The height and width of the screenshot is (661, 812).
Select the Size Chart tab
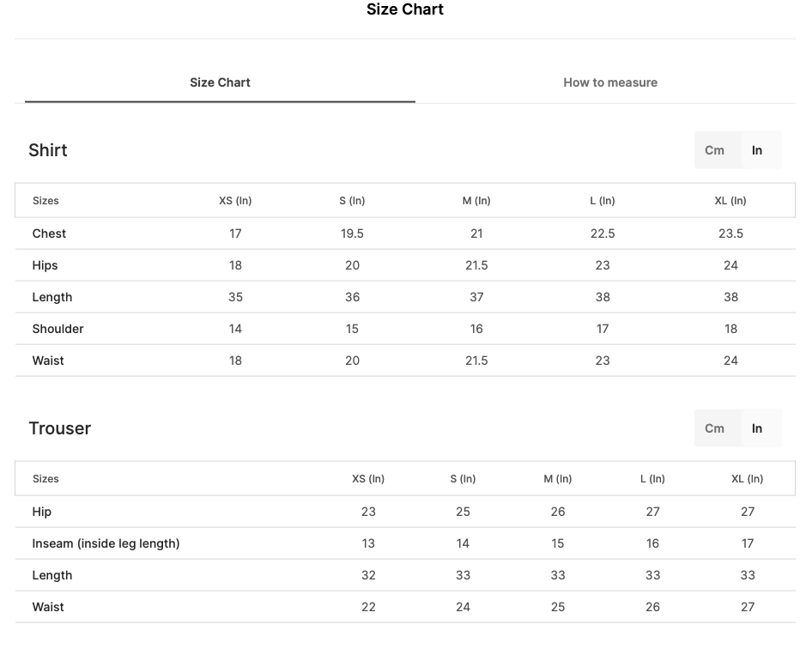(220, 82)
